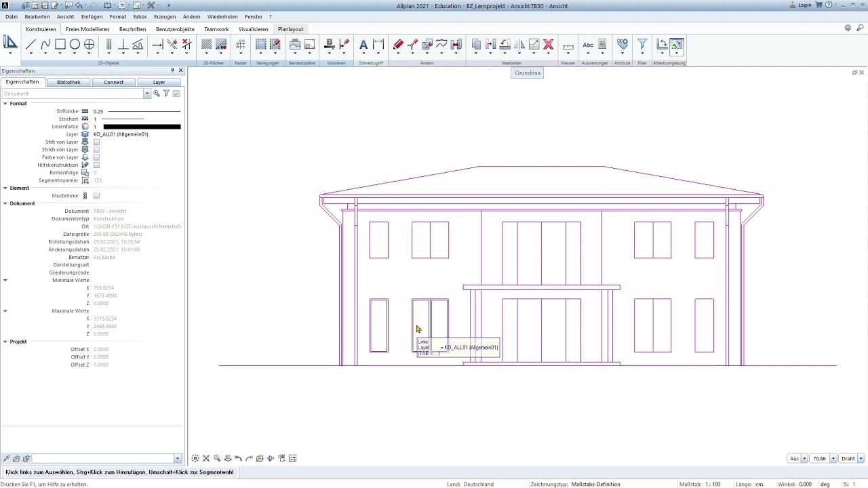Viewport: 868px width, 488px height.
Task: Select the Parallel lines tool
Action: point(108,45)
